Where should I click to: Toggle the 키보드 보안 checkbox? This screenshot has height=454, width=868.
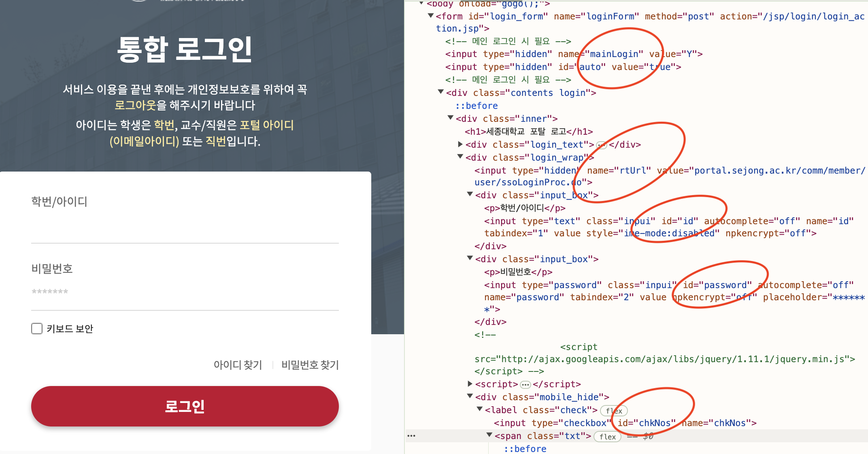click(x=37, y=329)
